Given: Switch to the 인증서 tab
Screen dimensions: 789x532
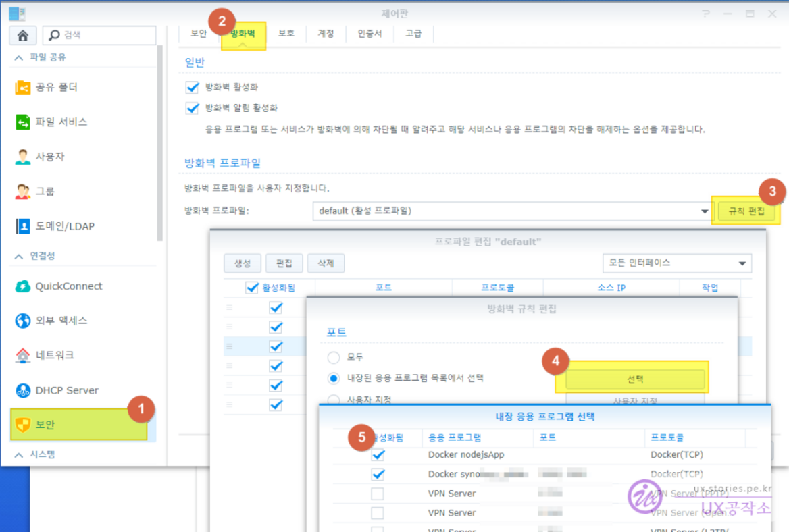Looking at the screenshot, I should 370,33.
